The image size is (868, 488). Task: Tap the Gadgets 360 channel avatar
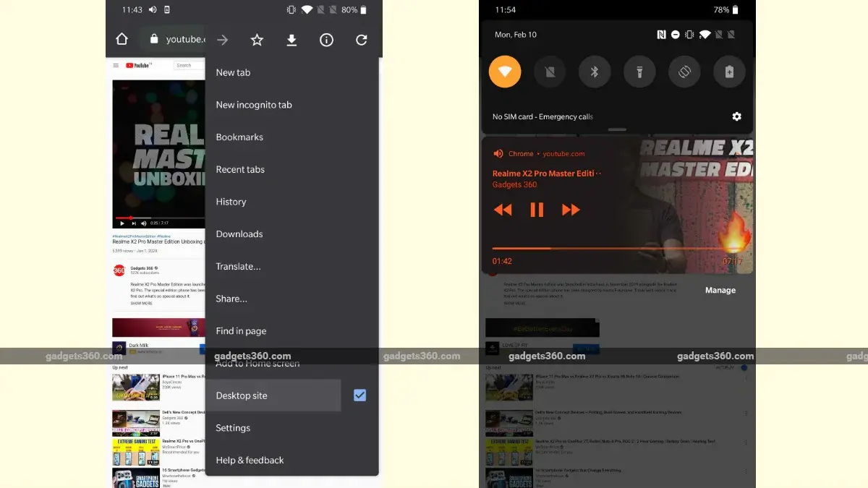pyautogui.click(x=119, y=270)
